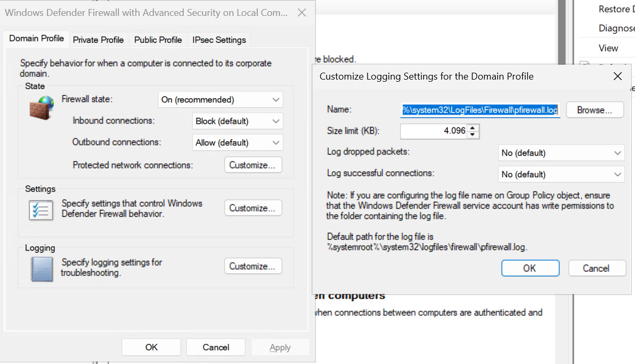Switch to the Private Profile tab
635x364 pixels.
[98, 40]
